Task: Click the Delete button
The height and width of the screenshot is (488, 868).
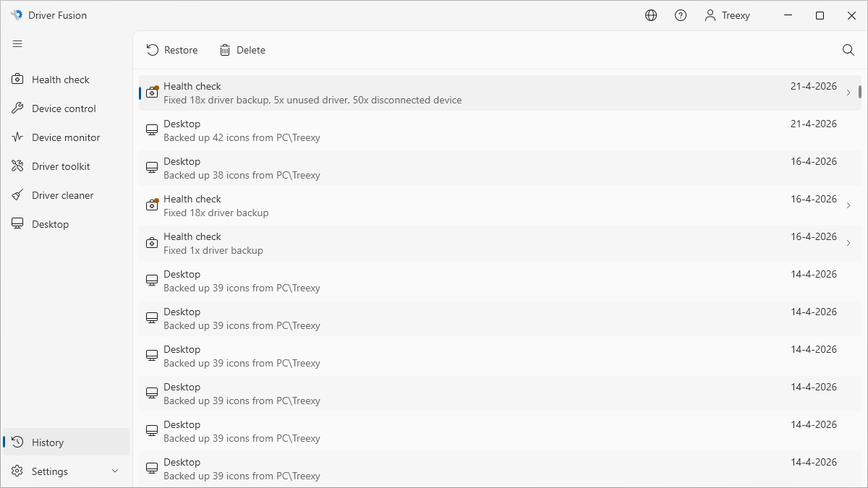Action: tap(242, 50)
